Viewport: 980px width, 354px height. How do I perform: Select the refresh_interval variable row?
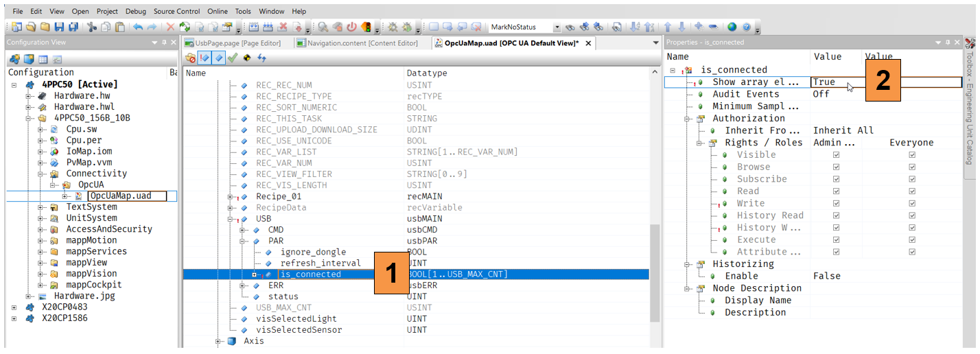point(320,263)
